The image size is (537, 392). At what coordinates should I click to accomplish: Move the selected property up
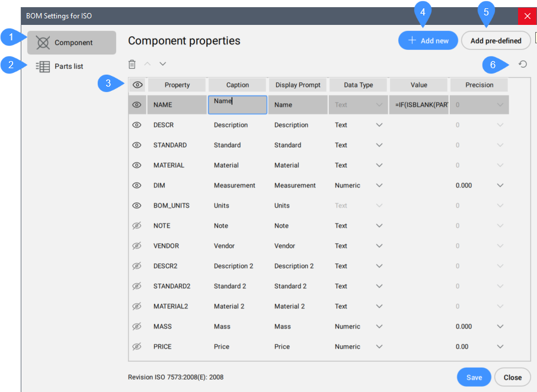pyautogui.click(x=148, y=63)
